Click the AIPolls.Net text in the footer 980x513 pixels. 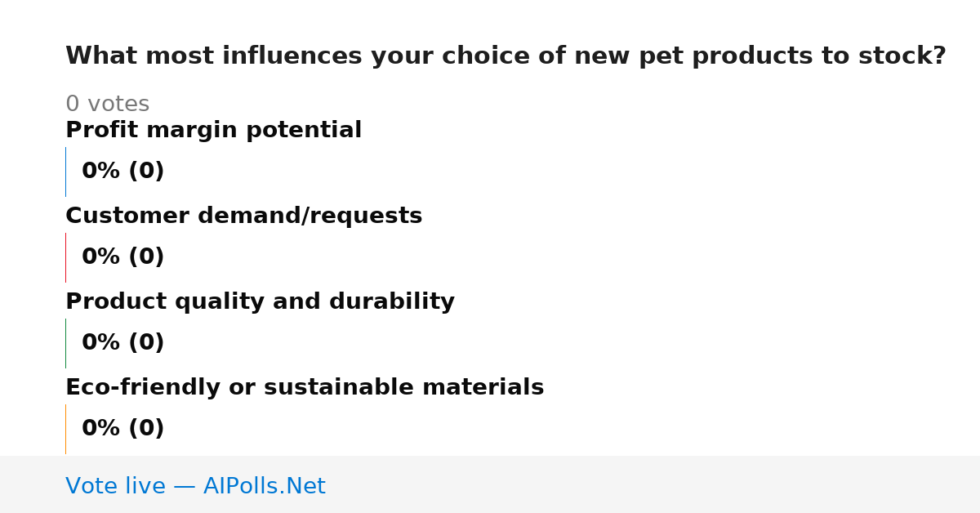(x=264, y=487)
